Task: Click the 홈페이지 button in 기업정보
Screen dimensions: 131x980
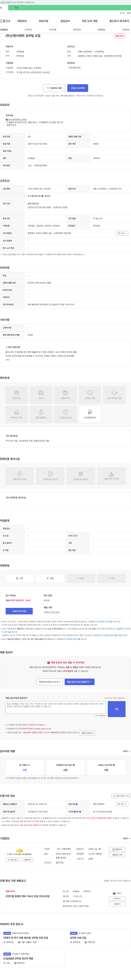Action: [x=117, y=849]
